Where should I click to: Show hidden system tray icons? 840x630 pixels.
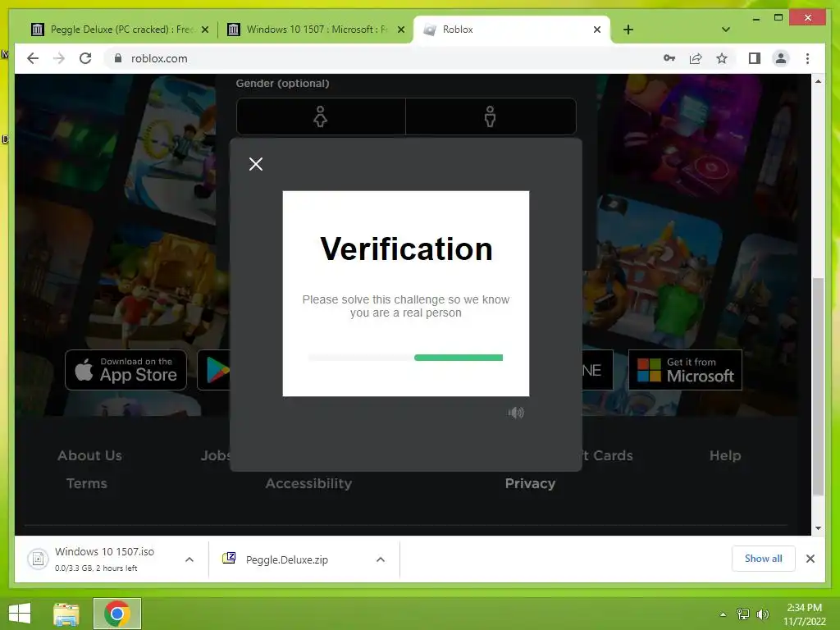click(723, 614)
